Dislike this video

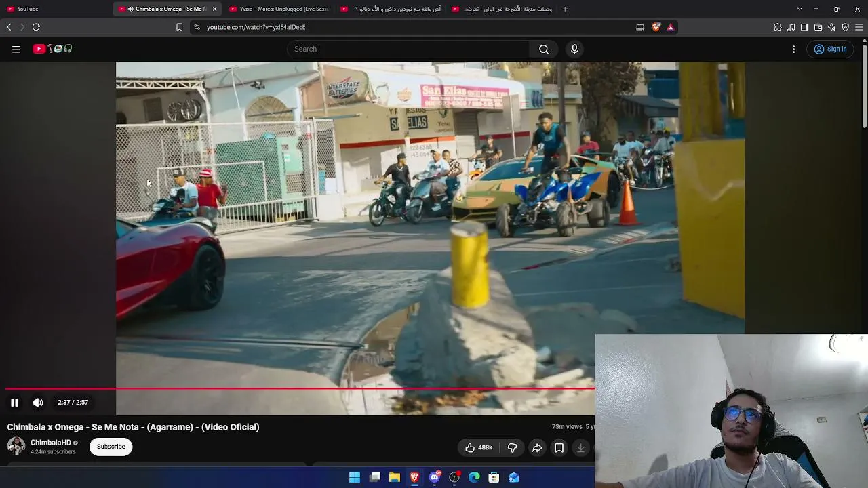[x=512, y=447]
